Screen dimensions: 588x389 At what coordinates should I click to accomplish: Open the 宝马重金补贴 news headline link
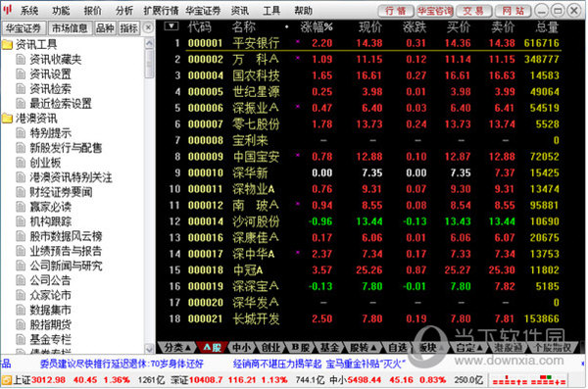coord(366,364)
